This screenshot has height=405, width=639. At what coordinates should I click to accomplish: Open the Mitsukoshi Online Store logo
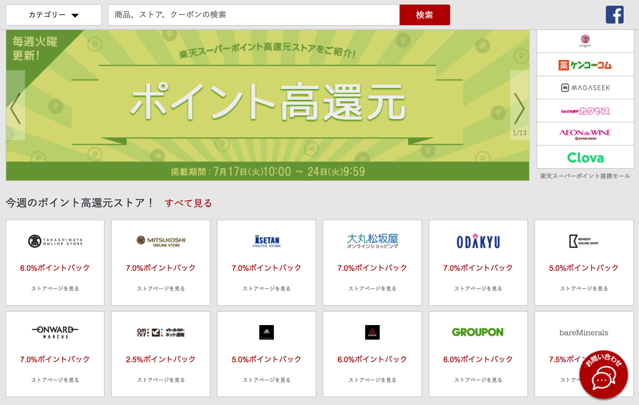tap(161, 241)
